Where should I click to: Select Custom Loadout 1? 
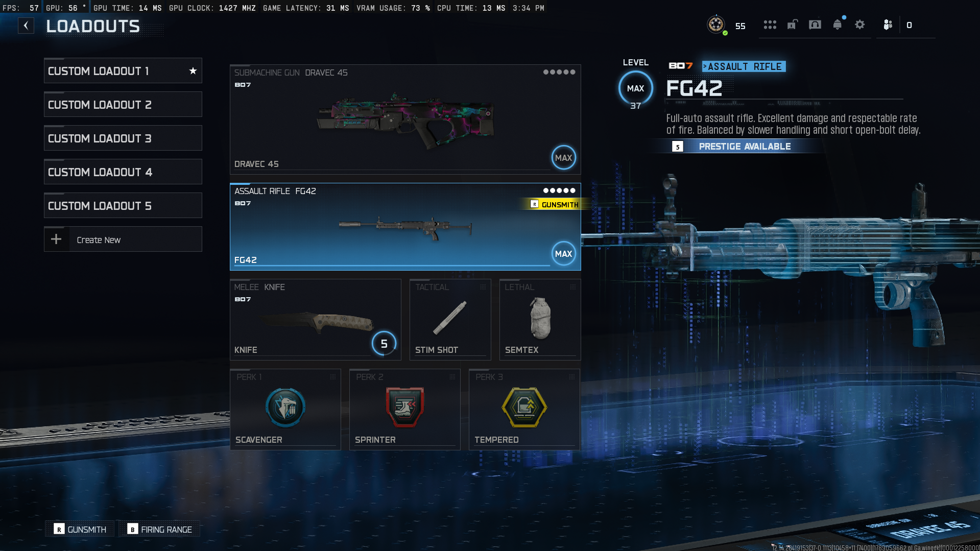[x=123, y=71]
